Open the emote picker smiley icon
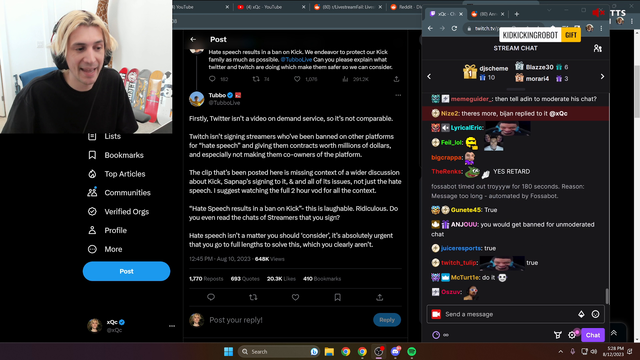640x360 pixels. [596, 314]
